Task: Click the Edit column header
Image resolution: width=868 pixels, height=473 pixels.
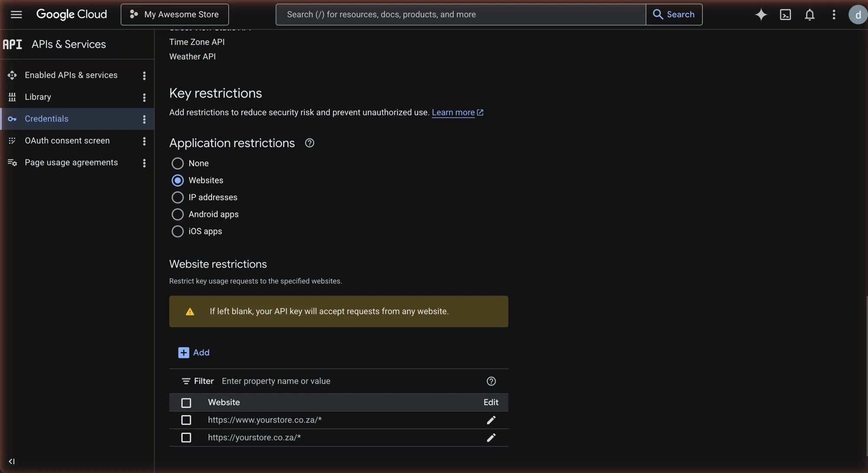Action: pos(491,402)
